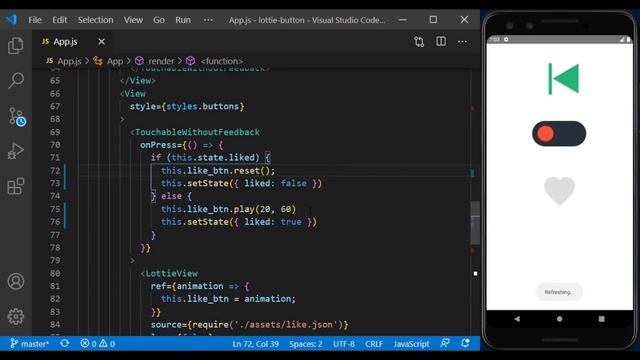Open the View menu
The image size is (640, 360).
pos(133,20)
